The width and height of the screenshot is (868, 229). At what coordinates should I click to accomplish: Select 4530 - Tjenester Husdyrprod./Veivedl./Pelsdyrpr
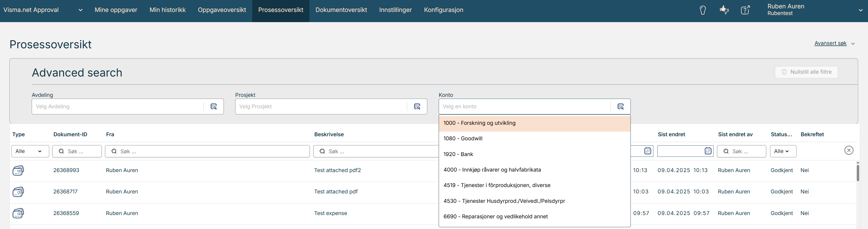[534, 201]
